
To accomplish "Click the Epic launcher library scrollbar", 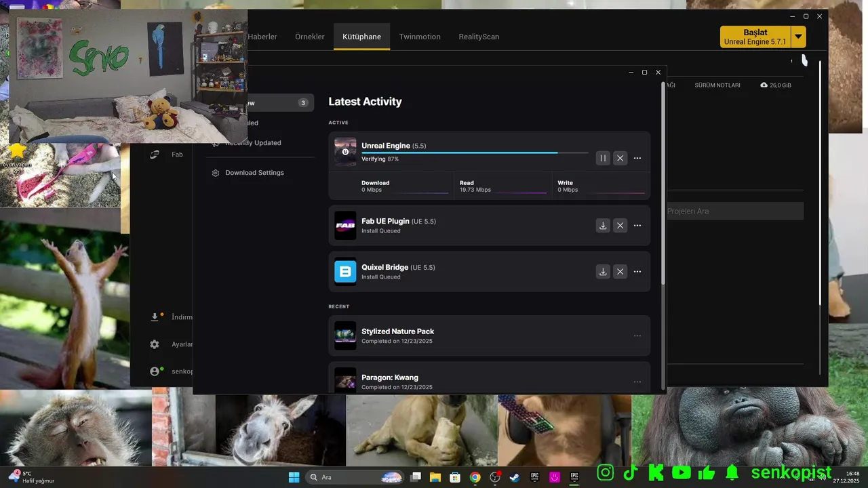I will [x=821, y=183].
